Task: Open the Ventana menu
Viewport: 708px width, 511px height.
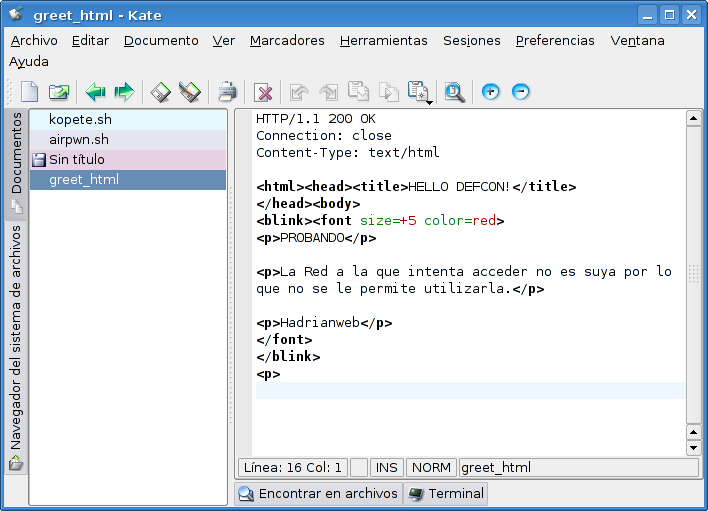Action: tap(637, 41)
